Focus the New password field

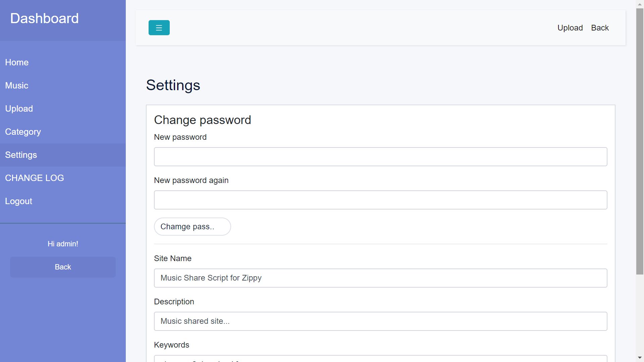pos(380,157)
